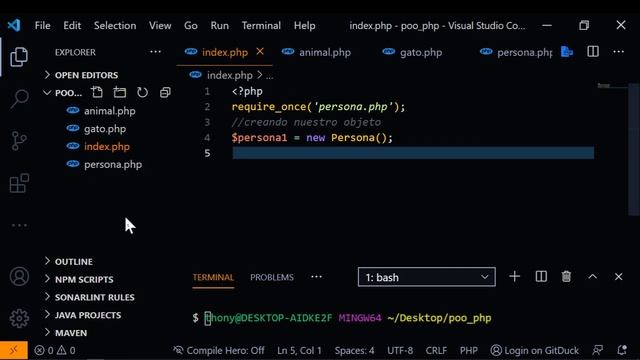Click the VS Code logo icon
Screen dimensions: 640x360
click(14, 25)
